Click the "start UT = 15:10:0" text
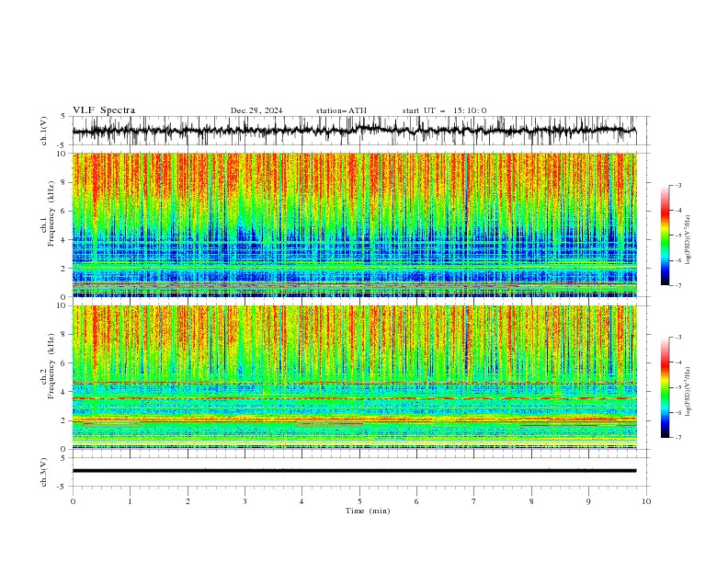The height and width of the screenshot is (563, 728). 444,110
